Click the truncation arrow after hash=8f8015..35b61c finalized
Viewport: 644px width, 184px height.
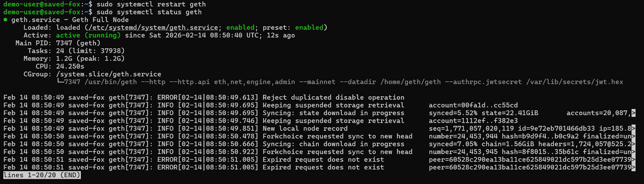click(x=634, y=152)
